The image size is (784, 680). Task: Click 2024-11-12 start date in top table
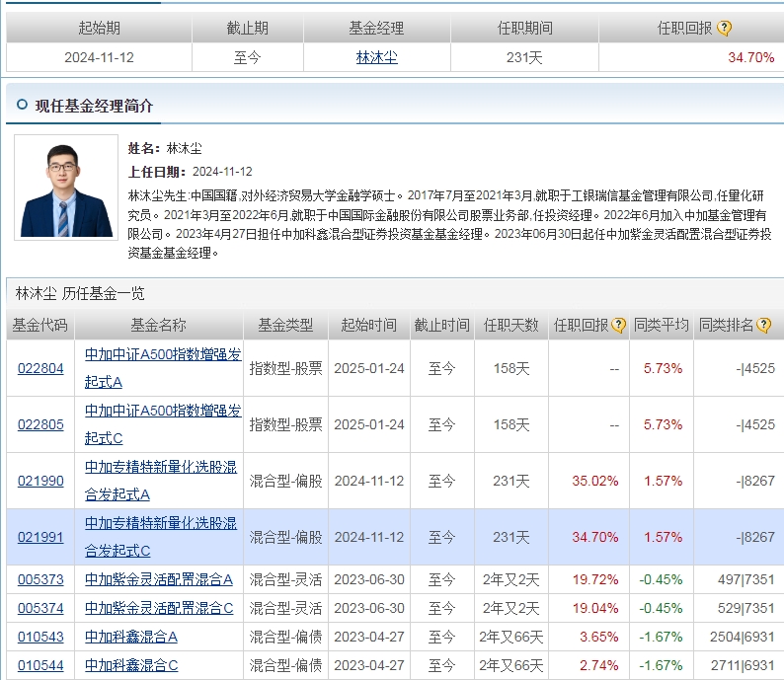pyautogui.click(x=99, y=57)
